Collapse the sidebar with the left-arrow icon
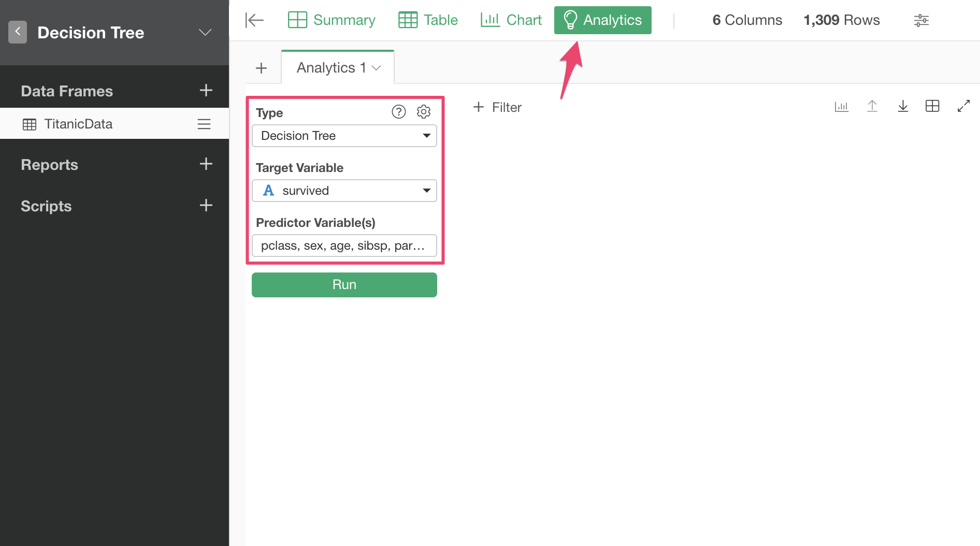This screenshot has height=546, width=980. pos(254,20)
